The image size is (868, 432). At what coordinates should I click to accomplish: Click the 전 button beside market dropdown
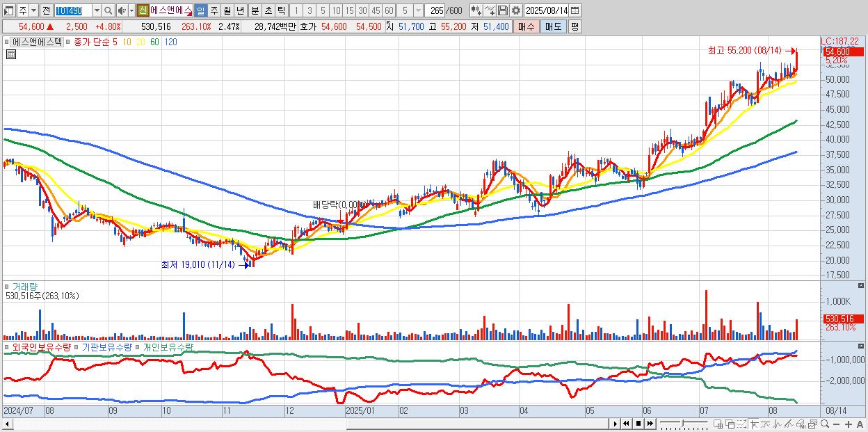point(46,10)
